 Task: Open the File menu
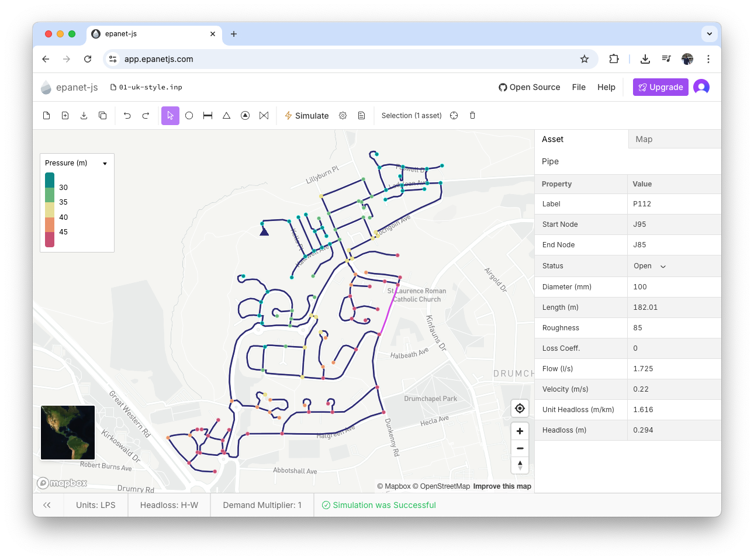(579, 87)
